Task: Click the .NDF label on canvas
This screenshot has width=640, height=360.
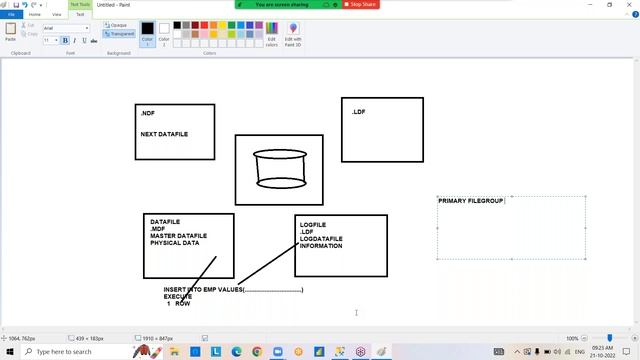Action: coord(148,113)
